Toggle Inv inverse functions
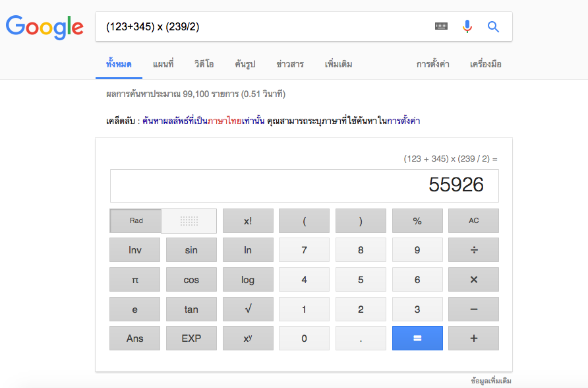Viewport: 588px width, 388px height. coord(134,250)
